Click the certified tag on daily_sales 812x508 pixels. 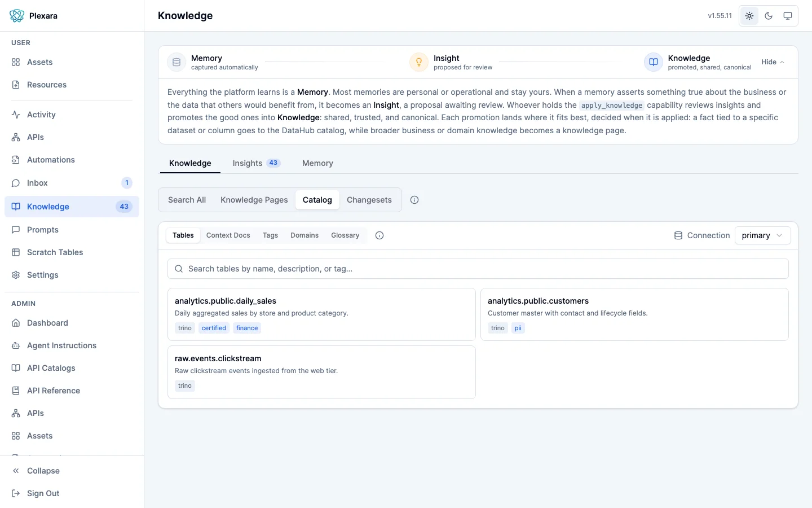(x=214, y=328)
